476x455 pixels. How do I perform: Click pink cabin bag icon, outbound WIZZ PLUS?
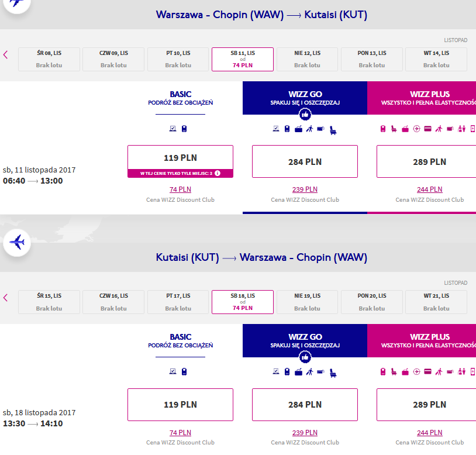click(x=383, y=129)
